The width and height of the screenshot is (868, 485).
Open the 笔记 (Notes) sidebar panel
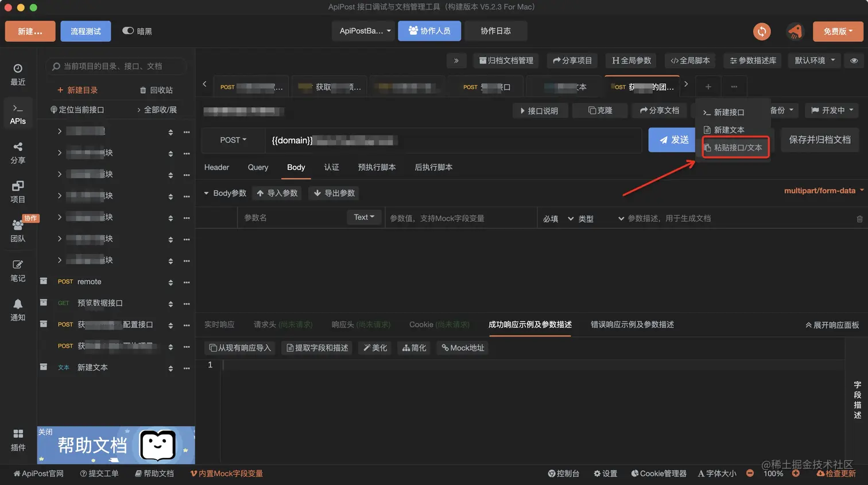pyautogui.click(x=18, y=271)
